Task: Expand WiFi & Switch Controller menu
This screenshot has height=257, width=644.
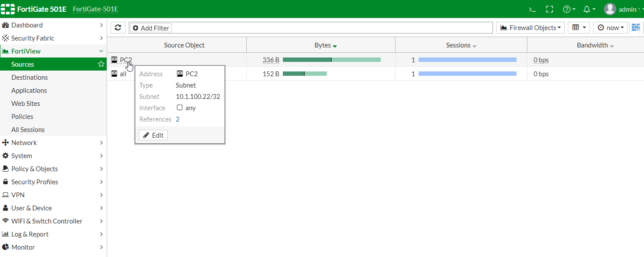Action: (53, 221)
